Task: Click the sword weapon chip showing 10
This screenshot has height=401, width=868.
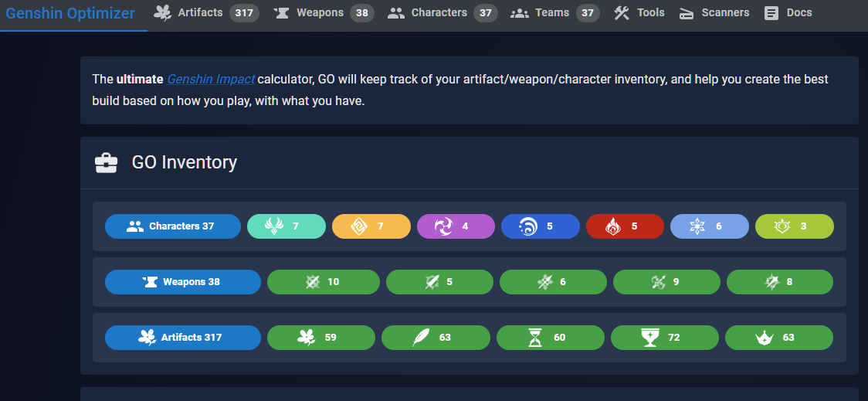Action: pos(324,282)
